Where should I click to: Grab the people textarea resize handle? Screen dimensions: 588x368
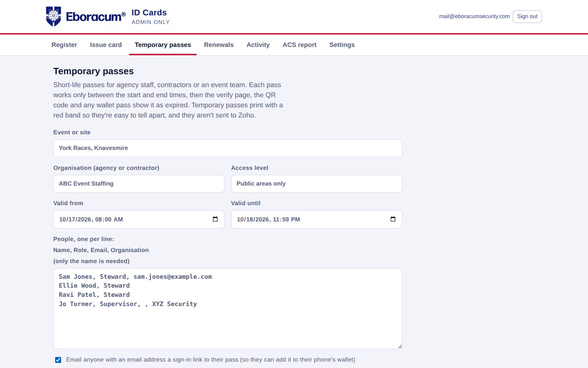click(x=400, y=346)
